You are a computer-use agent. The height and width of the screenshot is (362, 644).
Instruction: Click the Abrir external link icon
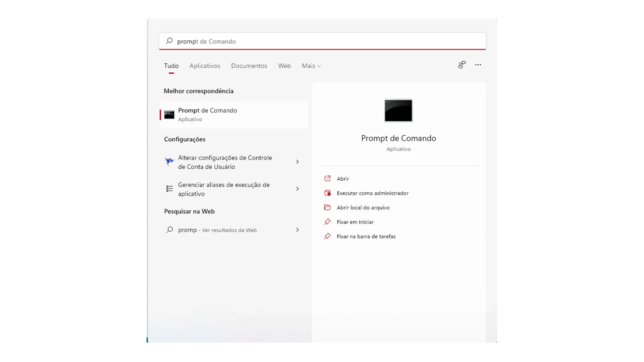click(x=328, y=178)
